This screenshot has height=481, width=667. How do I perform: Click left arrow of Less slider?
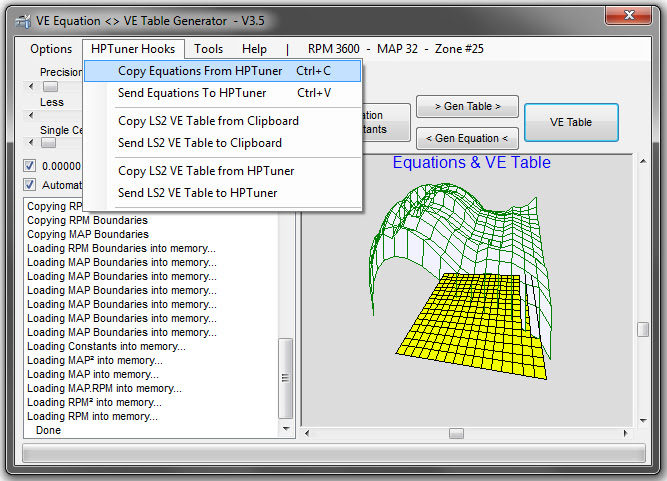31,115
